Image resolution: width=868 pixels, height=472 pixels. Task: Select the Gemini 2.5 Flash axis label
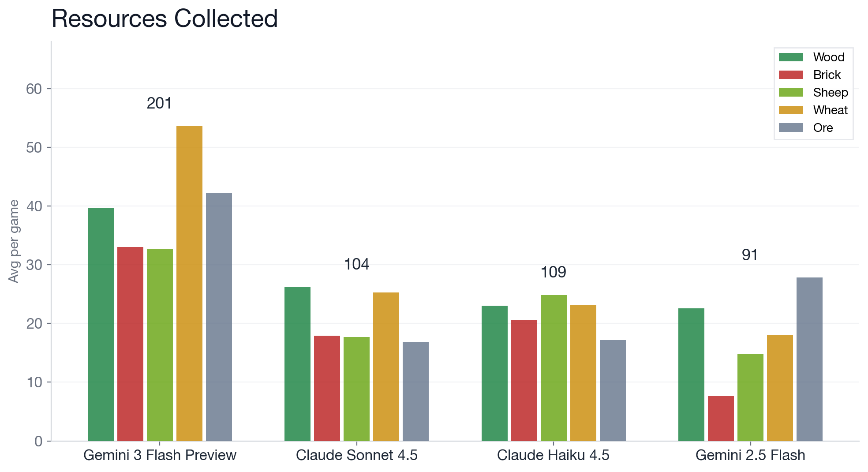pos(750,455)
